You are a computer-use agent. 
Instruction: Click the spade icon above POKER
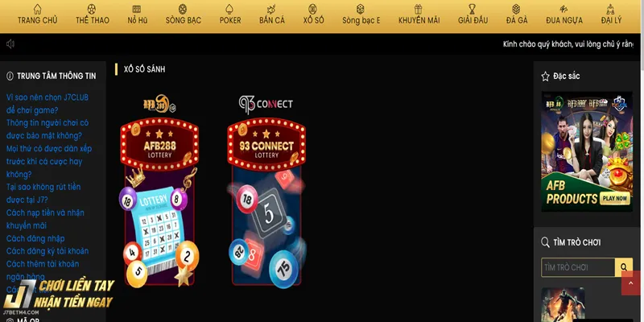click(x=229, y=9)
